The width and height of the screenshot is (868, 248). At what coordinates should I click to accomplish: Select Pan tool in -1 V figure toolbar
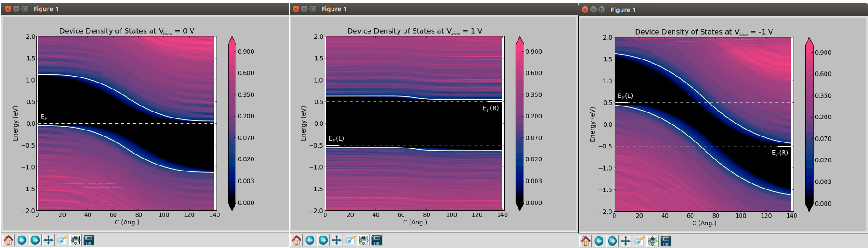(x=626, y=241)
